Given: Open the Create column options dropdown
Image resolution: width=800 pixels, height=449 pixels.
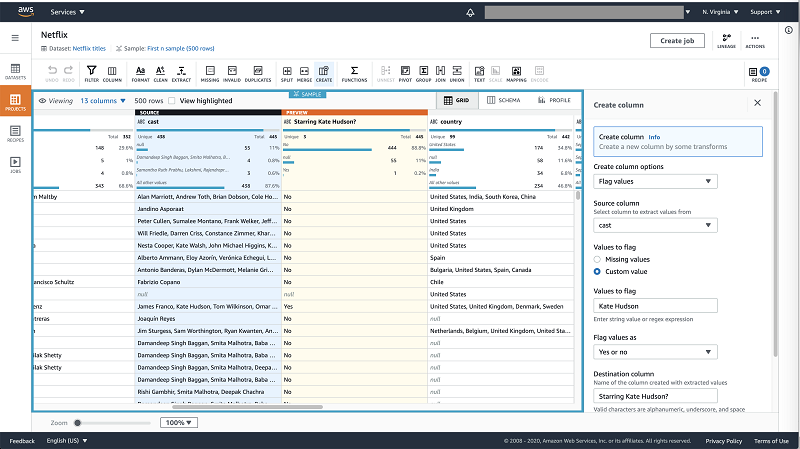Looking at the screenshot, I should pos(655,182).
